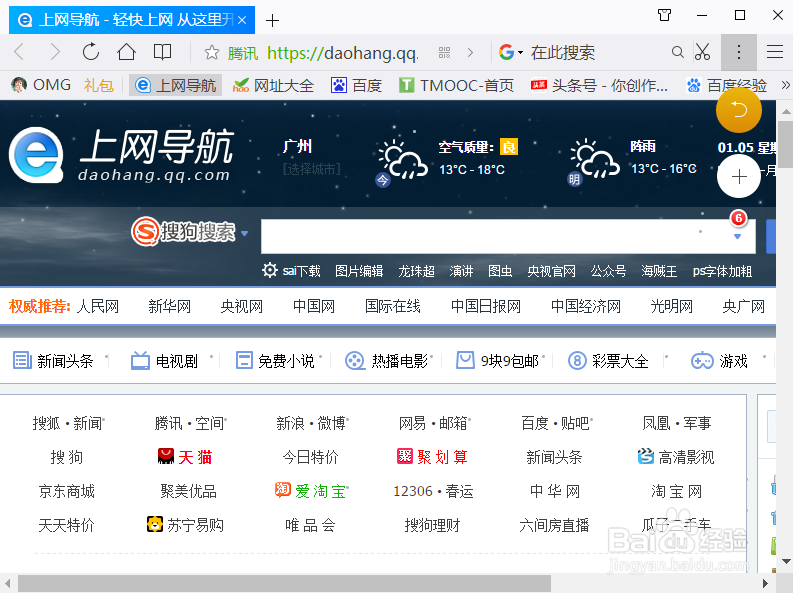Click the Sogou search input box

[508, 236]
